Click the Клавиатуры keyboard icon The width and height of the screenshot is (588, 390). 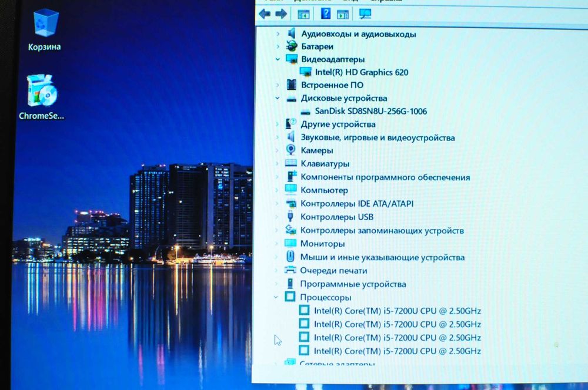290,163
